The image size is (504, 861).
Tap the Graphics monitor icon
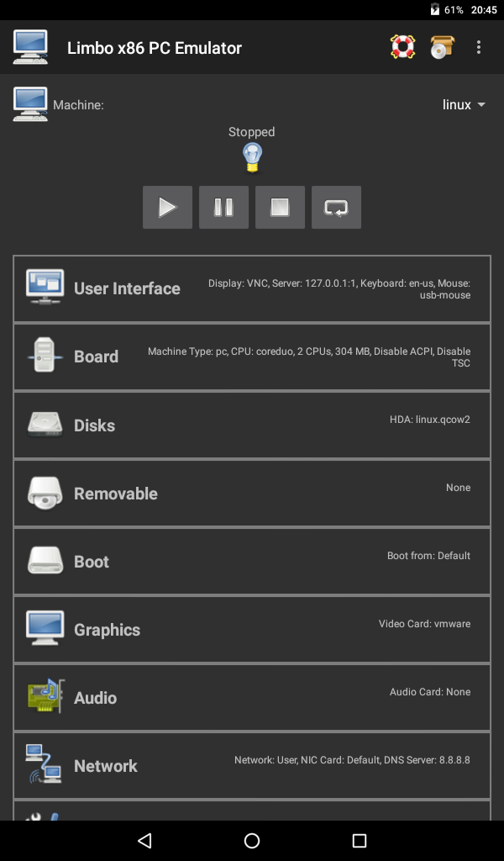[x=45, y=627]
